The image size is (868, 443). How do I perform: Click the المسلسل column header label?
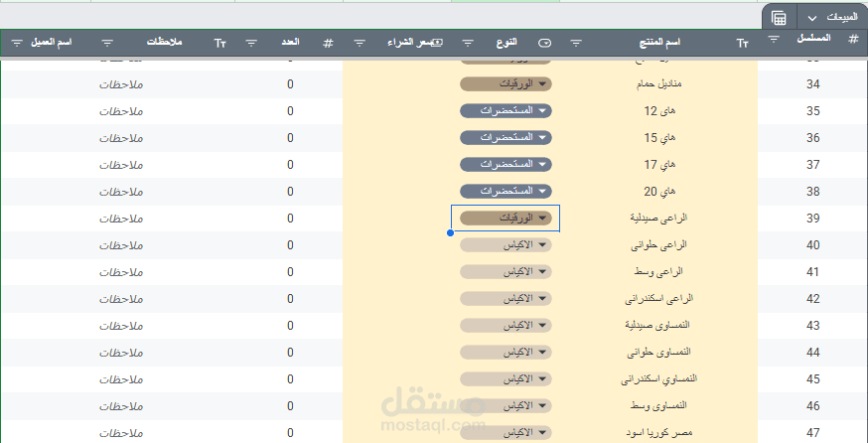coord(813,38)
